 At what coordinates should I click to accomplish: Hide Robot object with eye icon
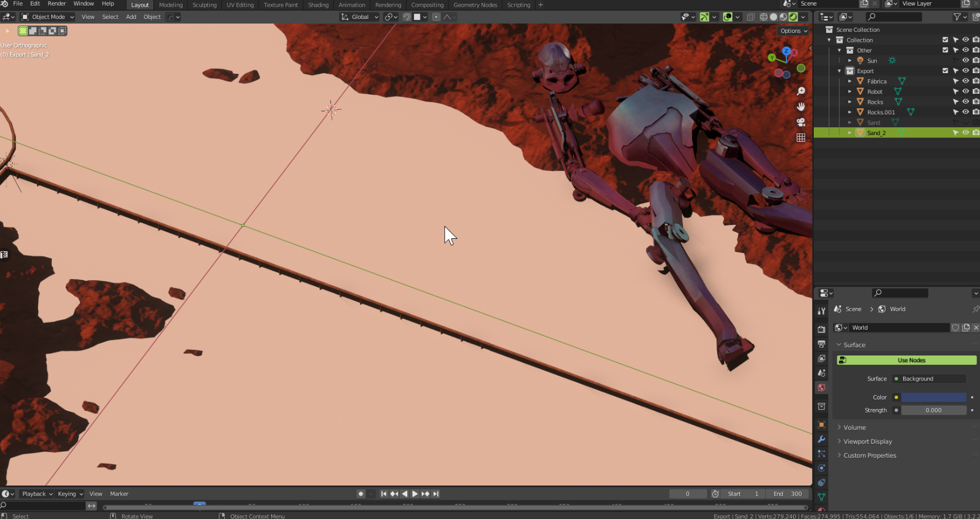pyautogui.click(x=965, y=92)
